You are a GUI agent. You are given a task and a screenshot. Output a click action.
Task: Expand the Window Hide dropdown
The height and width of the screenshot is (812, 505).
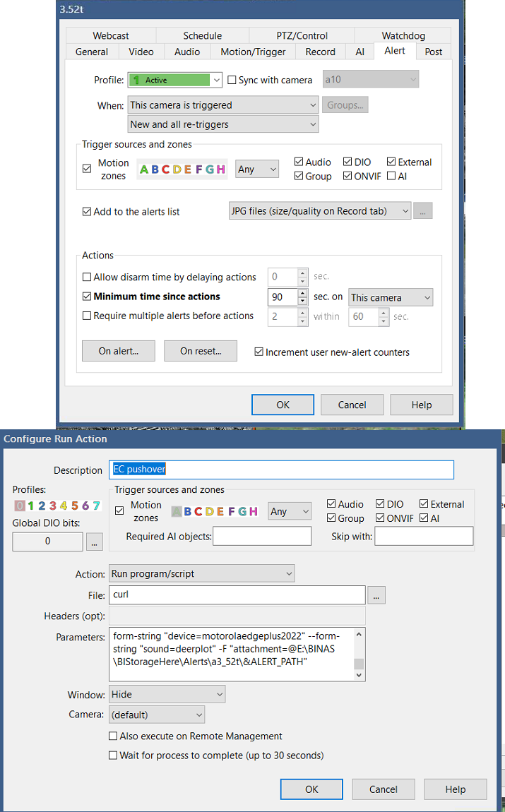167,694
